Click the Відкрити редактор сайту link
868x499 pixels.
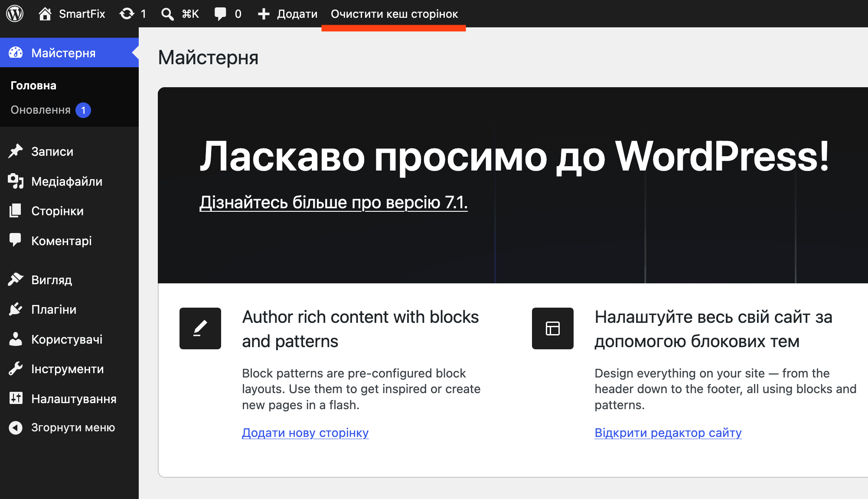pos(668,433)
